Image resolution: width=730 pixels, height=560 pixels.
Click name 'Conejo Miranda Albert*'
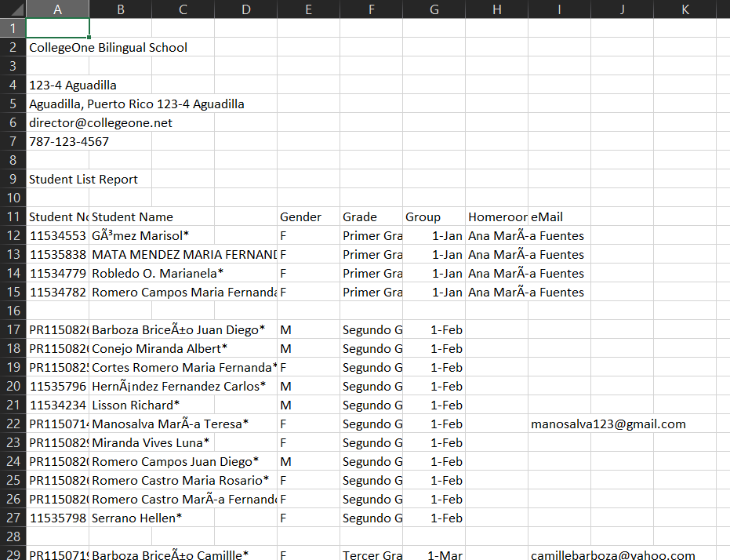159,349
